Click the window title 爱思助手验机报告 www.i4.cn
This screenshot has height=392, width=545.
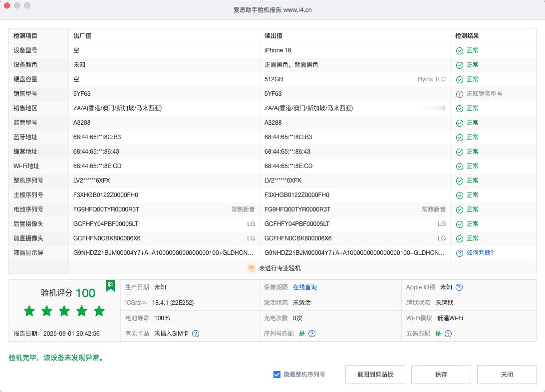tap(272, 9)
